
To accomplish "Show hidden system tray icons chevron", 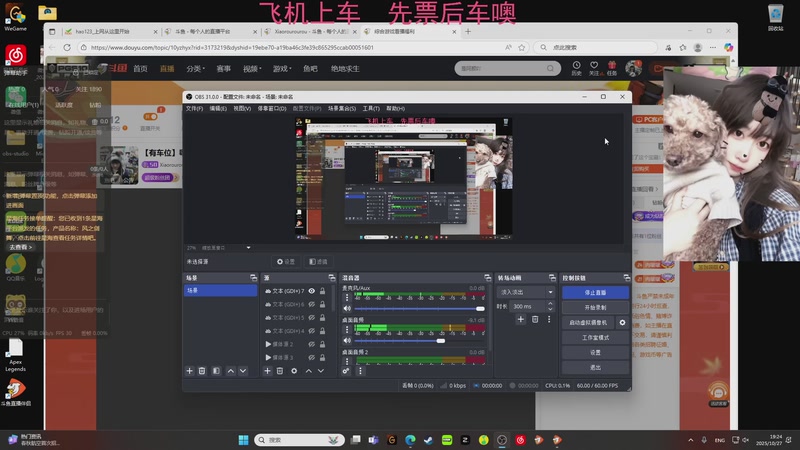I will pyautogui.click(x=691, y=440).
